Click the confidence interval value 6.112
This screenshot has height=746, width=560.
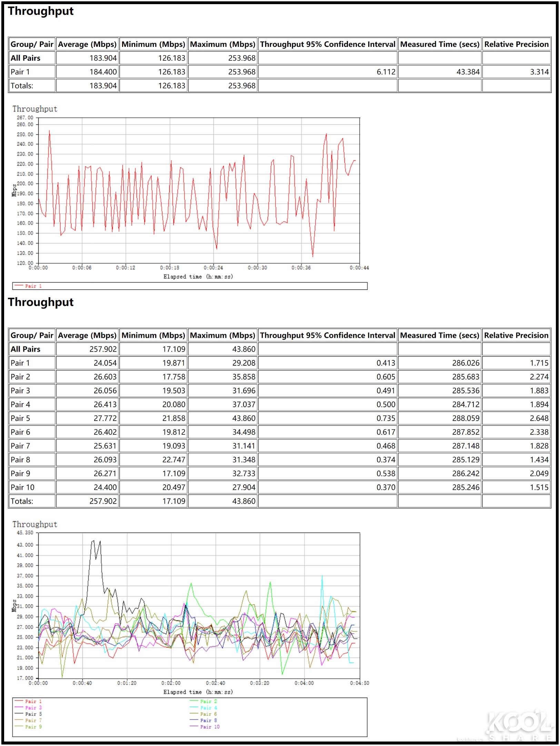[x=386, y=72]
